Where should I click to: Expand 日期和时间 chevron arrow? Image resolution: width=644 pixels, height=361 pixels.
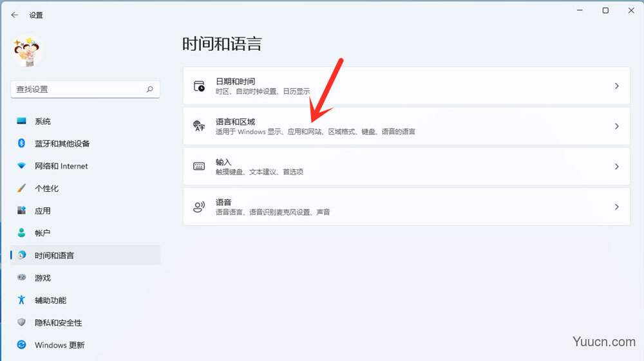click(616, 86)
